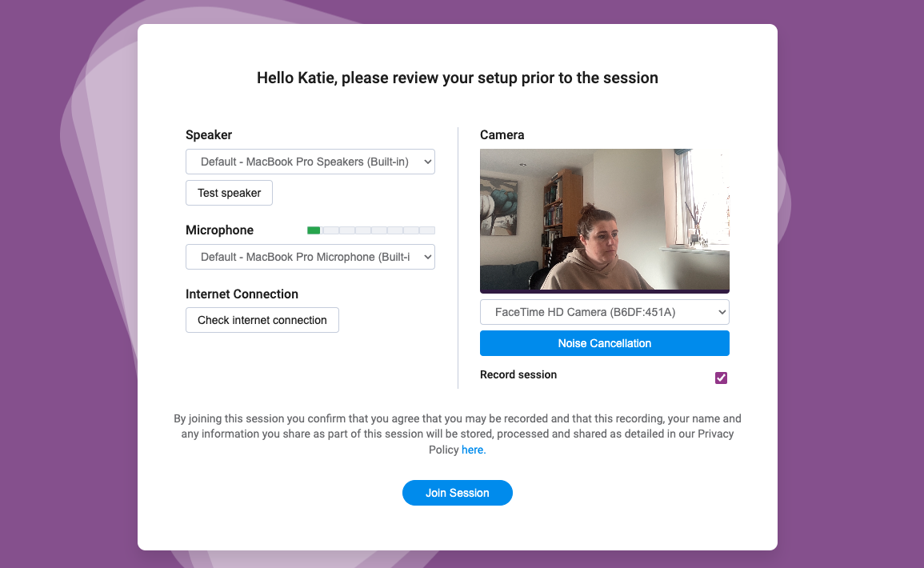Expand the FaceTime HD Camera selector

coord(605,312)
